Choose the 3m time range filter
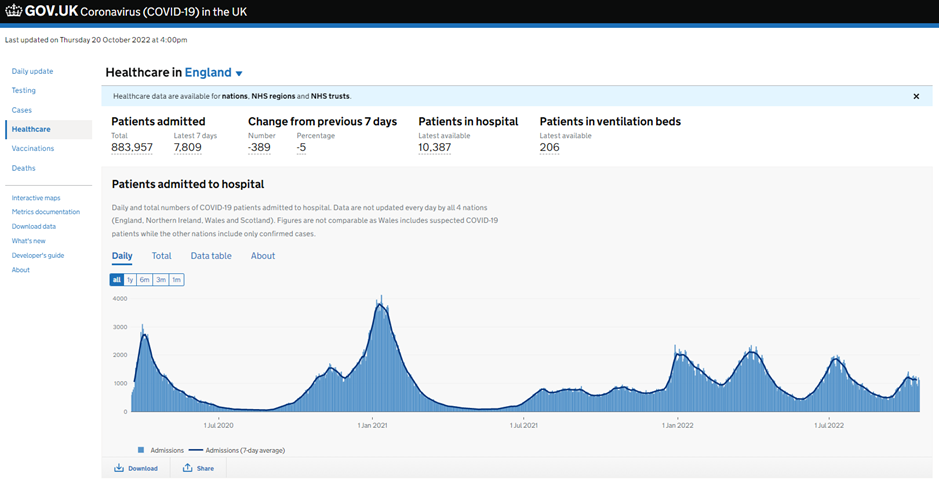This screenshot has width=939, height=484. [x=161, y=280]
